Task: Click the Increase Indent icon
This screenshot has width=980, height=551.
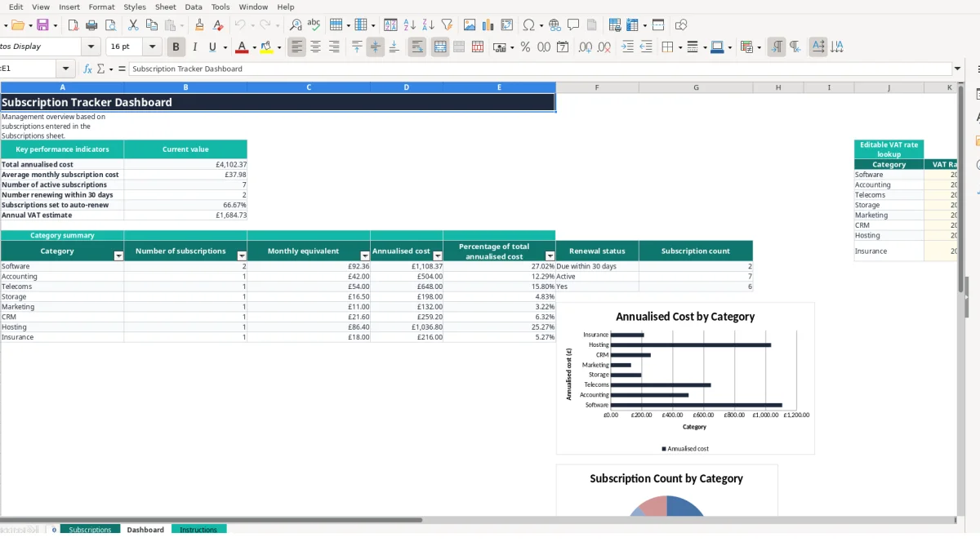Action: pyautogui.click(x=627, y=47)
